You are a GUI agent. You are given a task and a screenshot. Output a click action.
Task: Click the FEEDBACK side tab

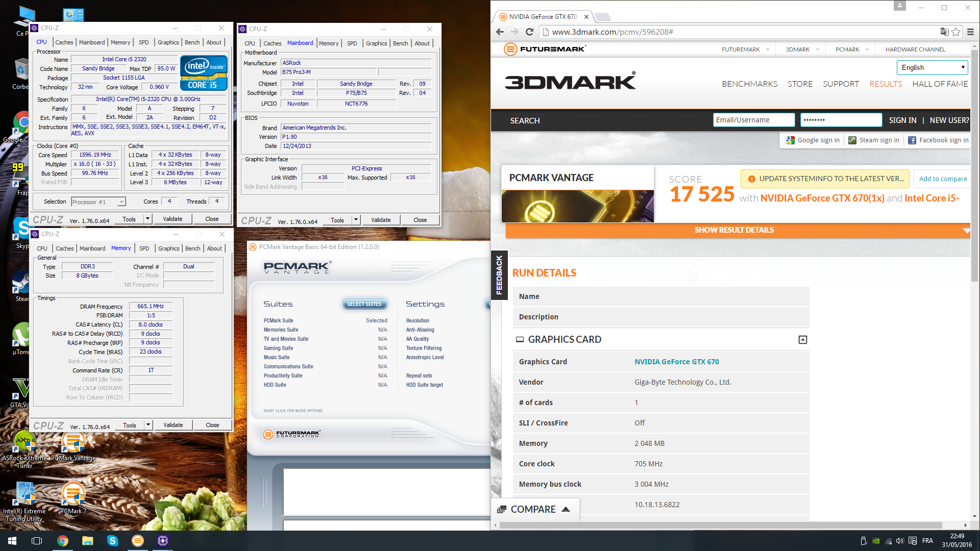tap(499, 275)
